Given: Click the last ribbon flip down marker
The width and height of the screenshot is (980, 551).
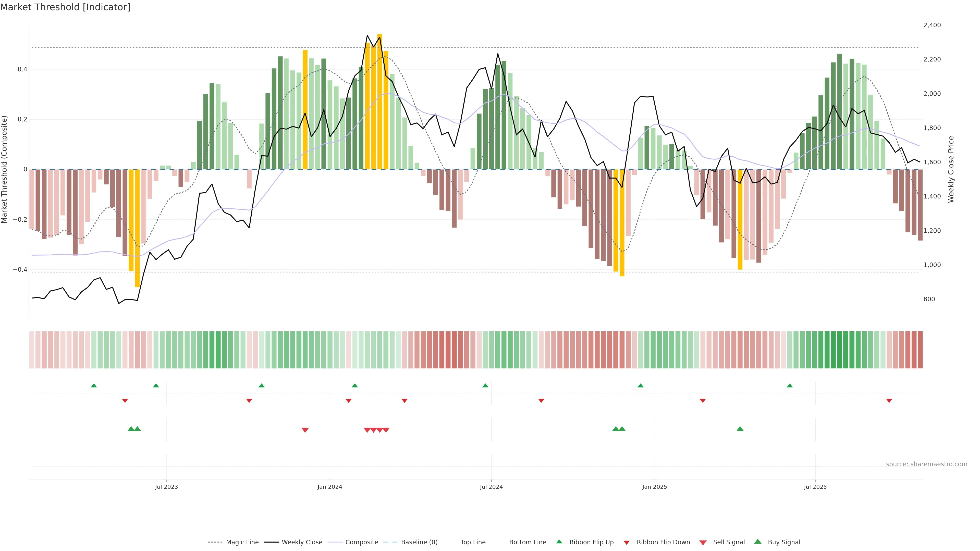Looking at the screenshot, I should pos(889,401).
